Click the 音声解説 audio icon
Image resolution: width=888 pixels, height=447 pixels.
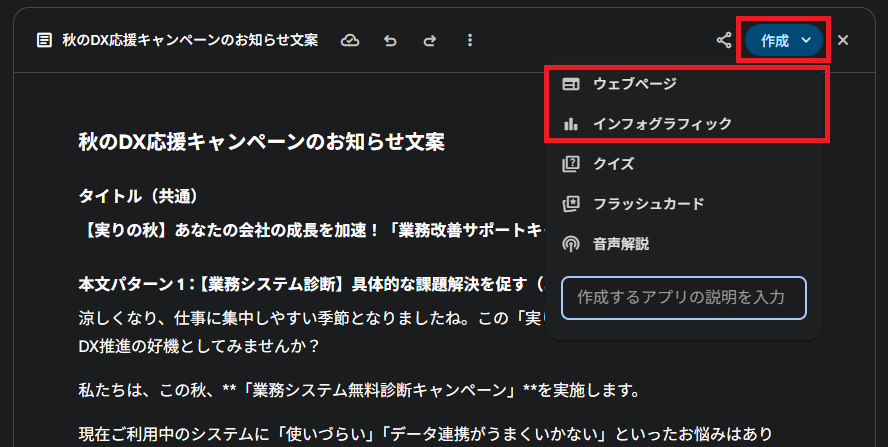571,243
